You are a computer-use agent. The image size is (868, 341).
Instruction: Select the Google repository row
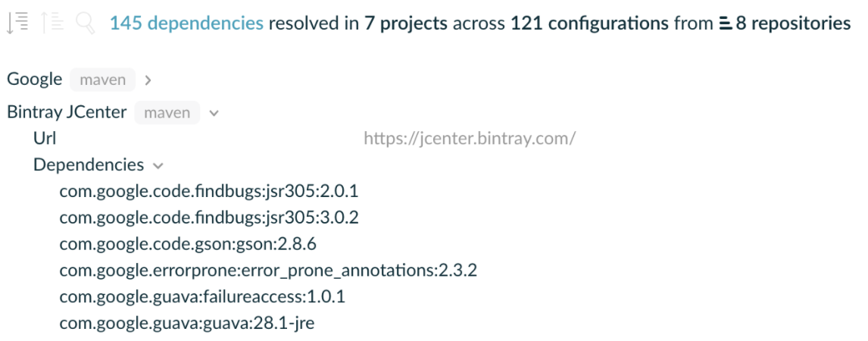[35, 79]
